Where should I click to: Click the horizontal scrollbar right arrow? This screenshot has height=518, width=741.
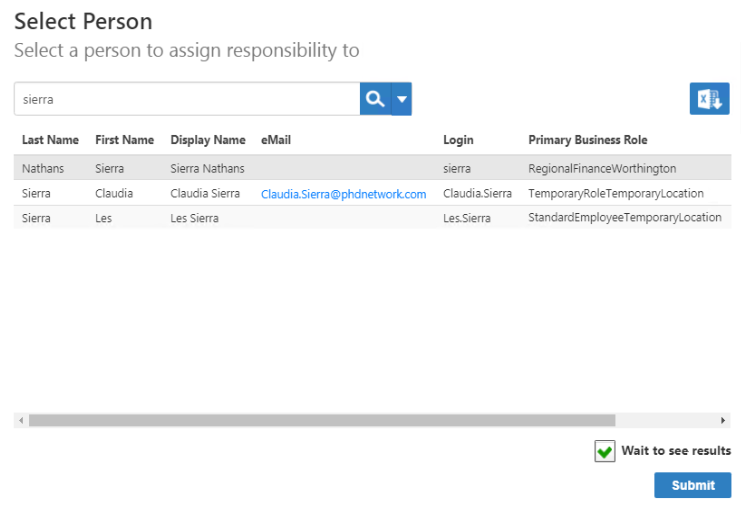[x=723, y=421]
